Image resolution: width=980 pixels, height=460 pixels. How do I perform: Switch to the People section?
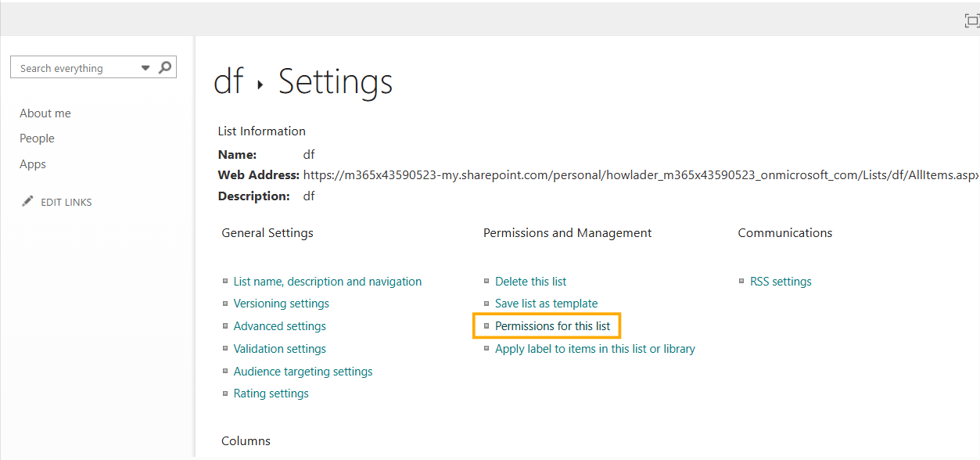tap(37, 138)
